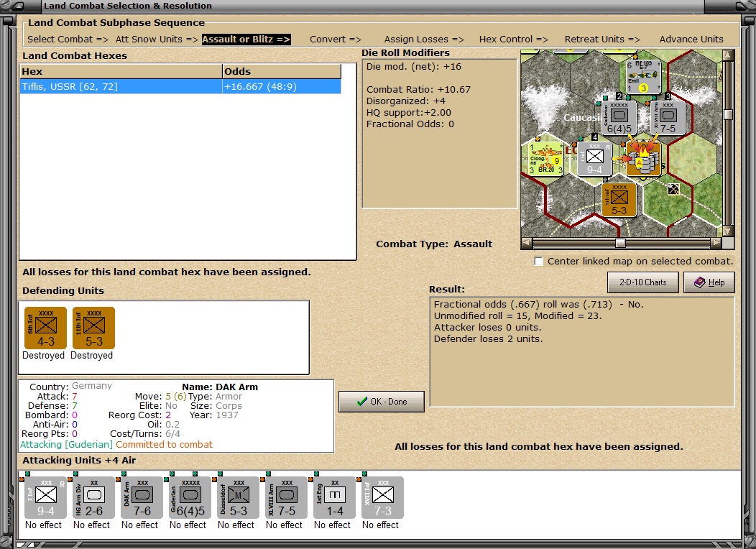This screenshot has width=756, height=549.
Task: Click the grey 9-4 infantry counter on map
Action: (x=594, y=159)
